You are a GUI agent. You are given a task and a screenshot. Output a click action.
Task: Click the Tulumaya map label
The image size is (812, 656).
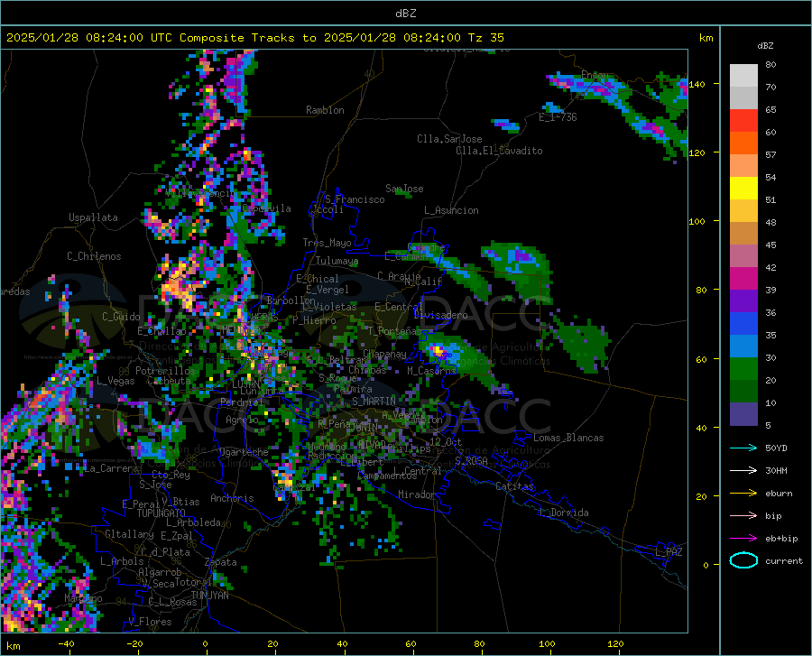(x=337, y=261)
